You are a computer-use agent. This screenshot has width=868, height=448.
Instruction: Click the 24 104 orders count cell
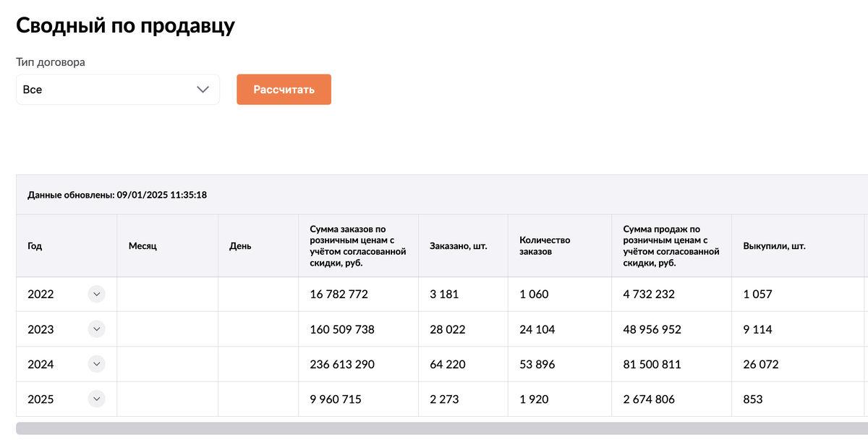click(537, 329)
